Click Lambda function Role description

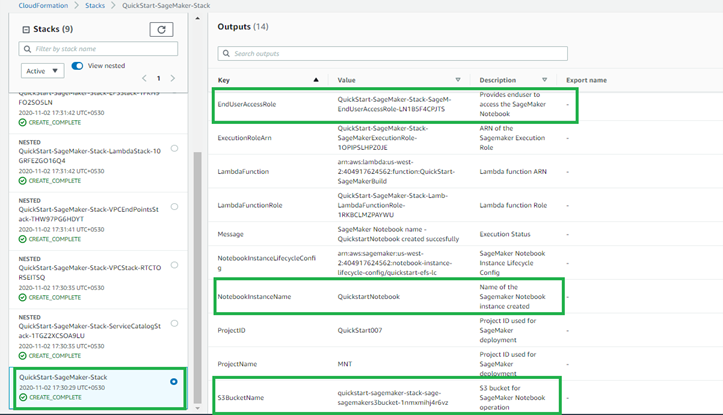pos(513,205)
